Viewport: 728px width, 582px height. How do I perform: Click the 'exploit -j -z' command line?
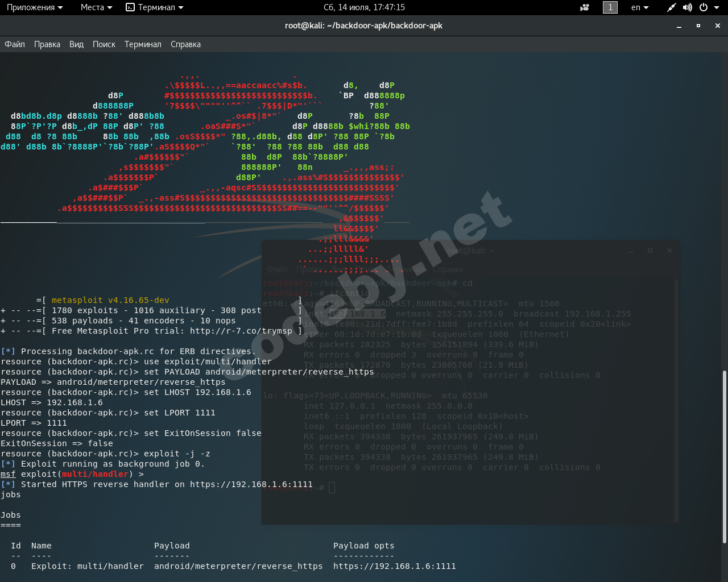point(105,454)
